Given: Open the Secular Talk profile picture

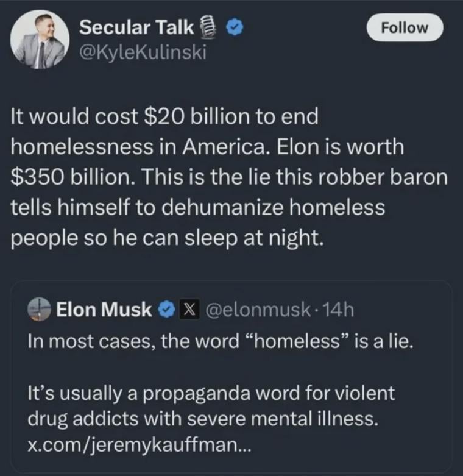Looking at the screenshot, I should (41, 40).
